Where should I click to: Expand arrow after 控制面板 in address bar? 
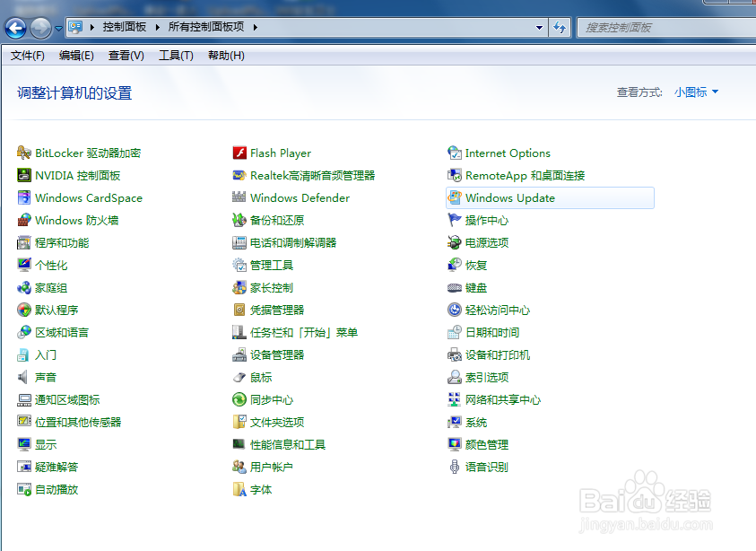click(157, 27)
